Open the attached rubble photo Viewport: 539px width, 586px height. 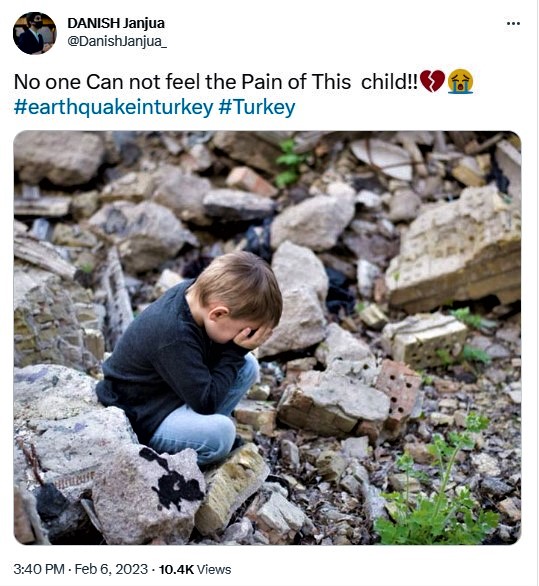pyautogui.click(x=267, y=337)
